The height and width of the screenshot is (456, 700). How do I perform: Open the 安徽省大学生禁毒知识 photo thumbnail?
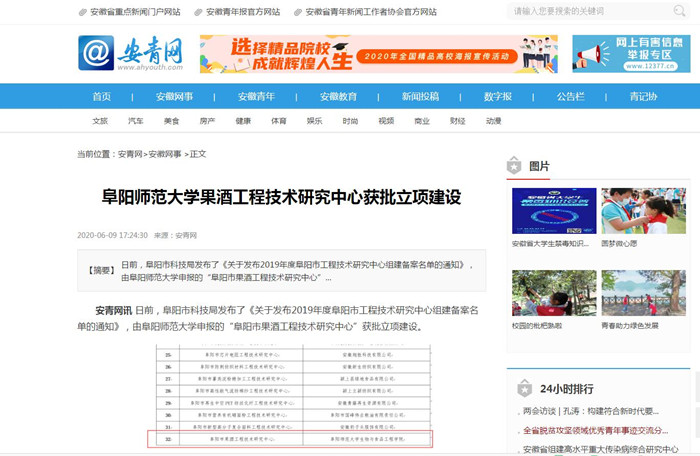553,211
